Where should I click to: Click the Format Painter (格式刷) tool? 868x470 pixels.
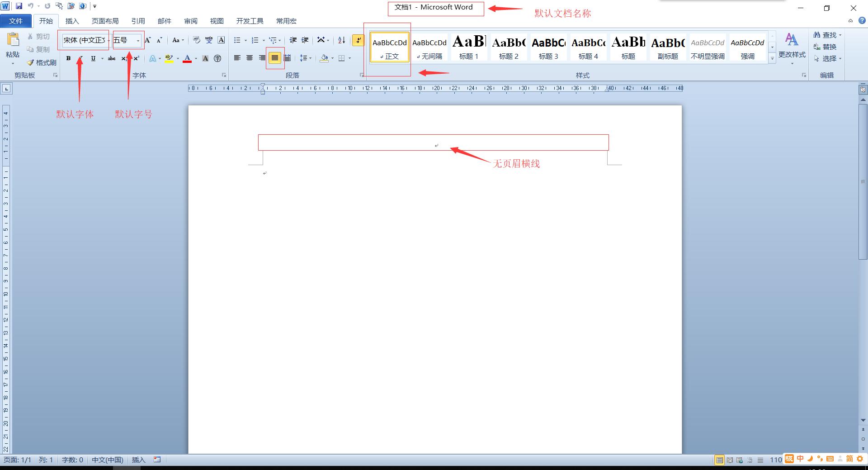tap(42, 62)
